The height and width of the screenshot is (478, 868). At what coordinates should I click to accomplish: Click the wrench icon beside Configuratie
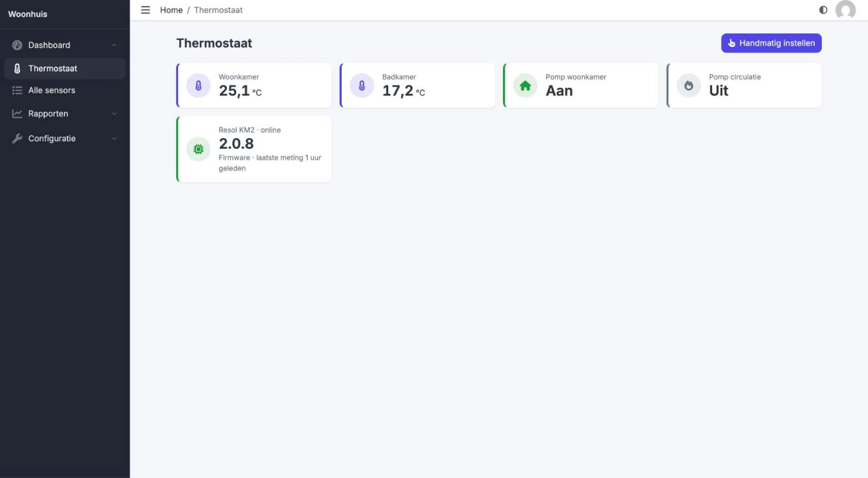click(x=17, y=139)
